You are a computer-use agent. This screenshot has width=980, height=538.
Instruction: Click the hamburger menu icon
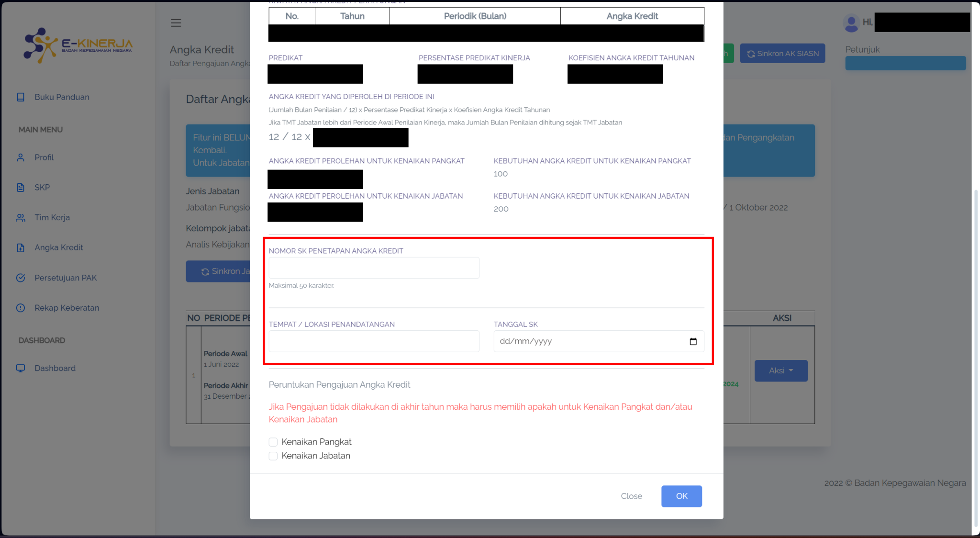[x=176, y=23]
